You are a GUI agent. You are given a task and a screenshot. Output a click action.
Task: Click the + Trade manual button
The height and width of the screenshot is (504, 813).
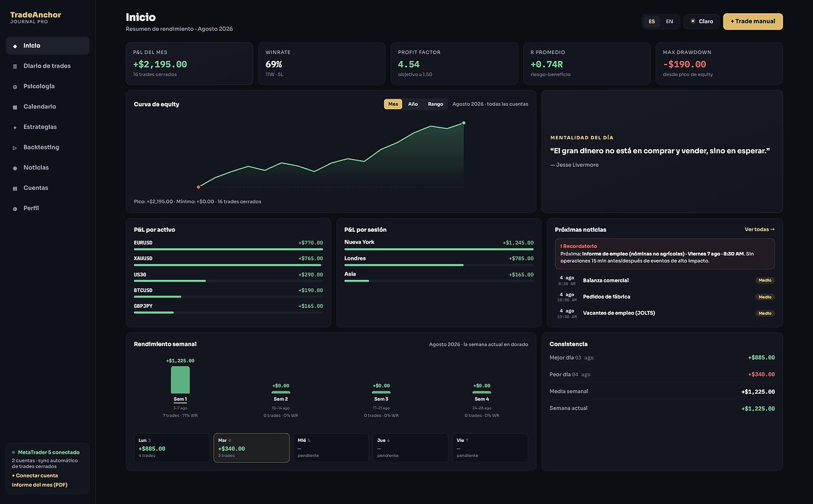[752, 21]
